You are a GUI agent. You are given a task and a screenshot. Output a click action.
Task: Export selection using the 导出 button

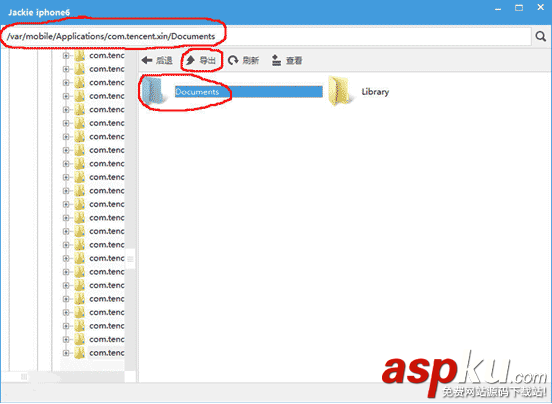201,61
